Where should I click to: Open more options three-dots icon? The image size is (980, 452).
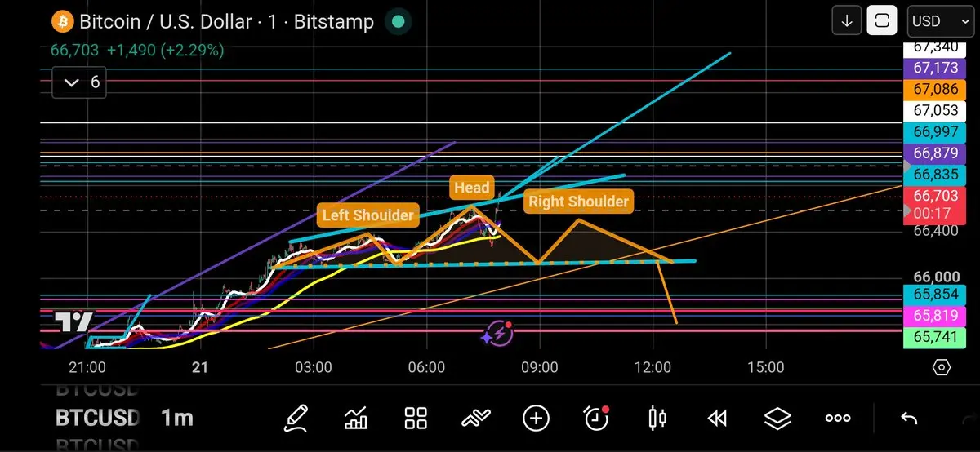[838, 419]
